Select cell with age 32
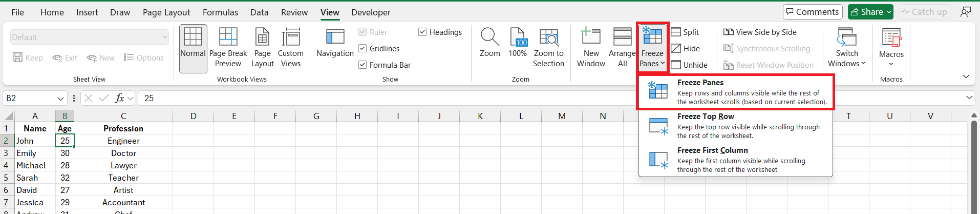 [65, 178]
